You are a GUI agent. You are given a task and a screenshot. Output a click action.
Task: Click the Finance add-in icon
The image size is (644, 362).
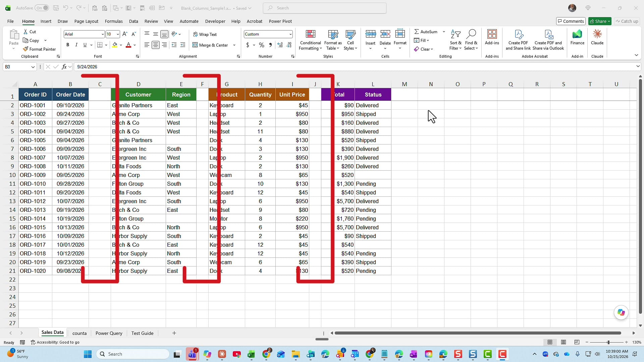tap(577, 34)
